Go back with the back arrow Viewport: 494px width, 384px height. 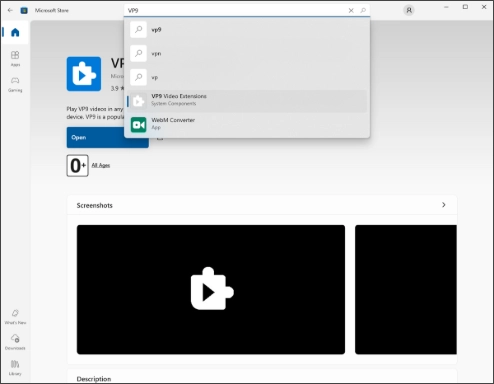[10, 10]
